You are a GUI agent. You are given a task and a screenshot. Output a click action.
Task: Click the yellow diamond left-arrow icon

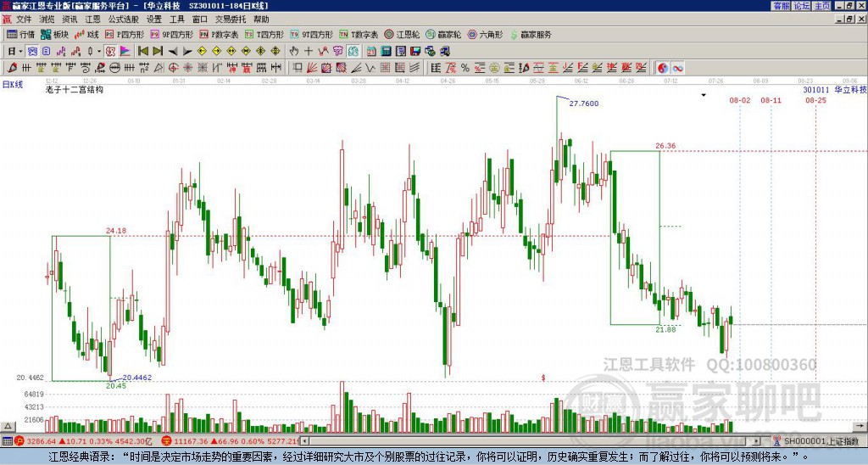pos(202,52)
